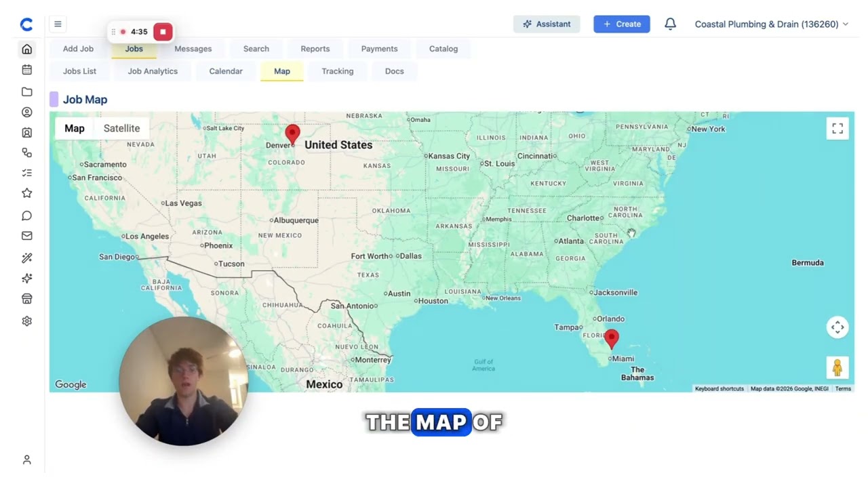Click the user profile icon at sidebar bottom
Image resolution: width=868 pixels, height=488 pixels.
(x=26, y=460)
